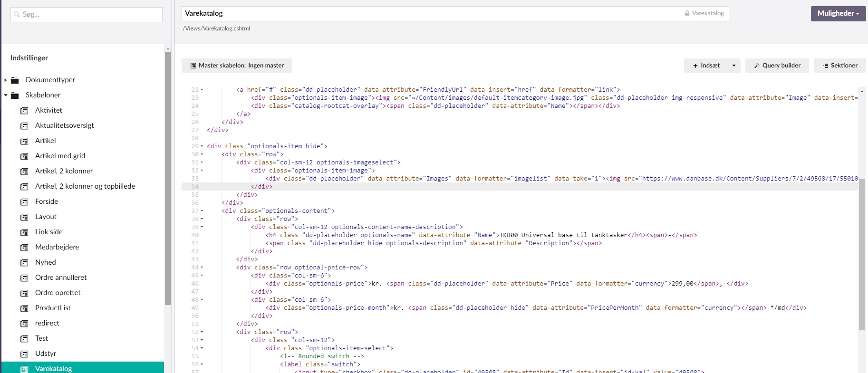868x373 pixels.
Task: Fold code at line 29
Action: click(202, 146)
